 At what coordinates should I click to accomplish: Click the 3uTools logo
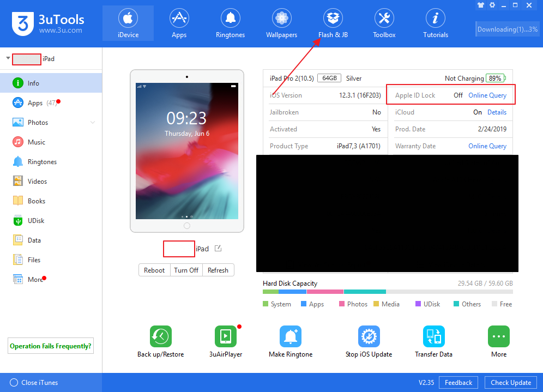pos(48,23)
